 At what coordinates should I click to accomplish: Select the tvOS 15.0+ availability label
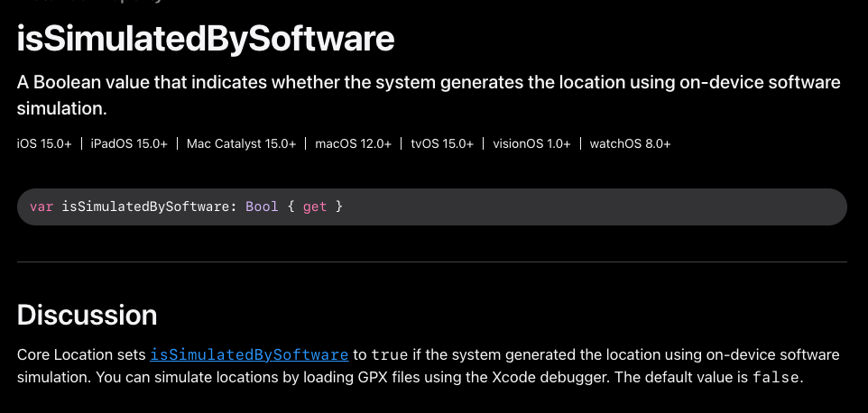click(x=442, y=143)
